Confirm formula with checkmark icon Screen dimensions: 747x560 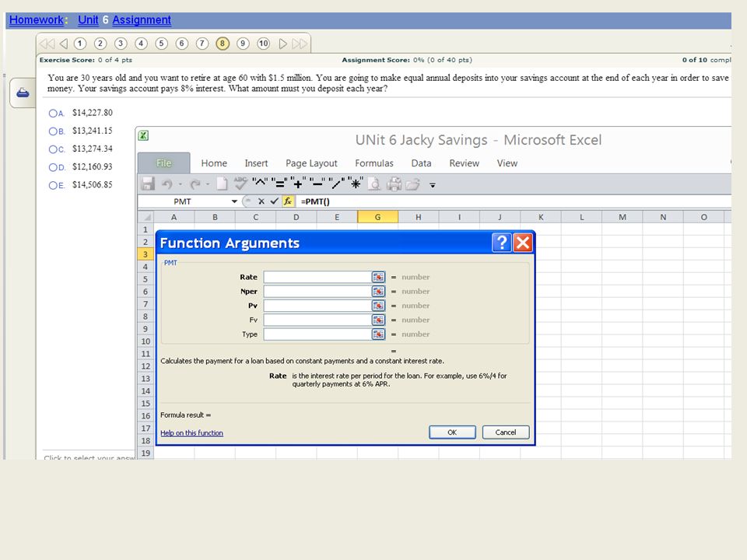[x=274, y=201]
